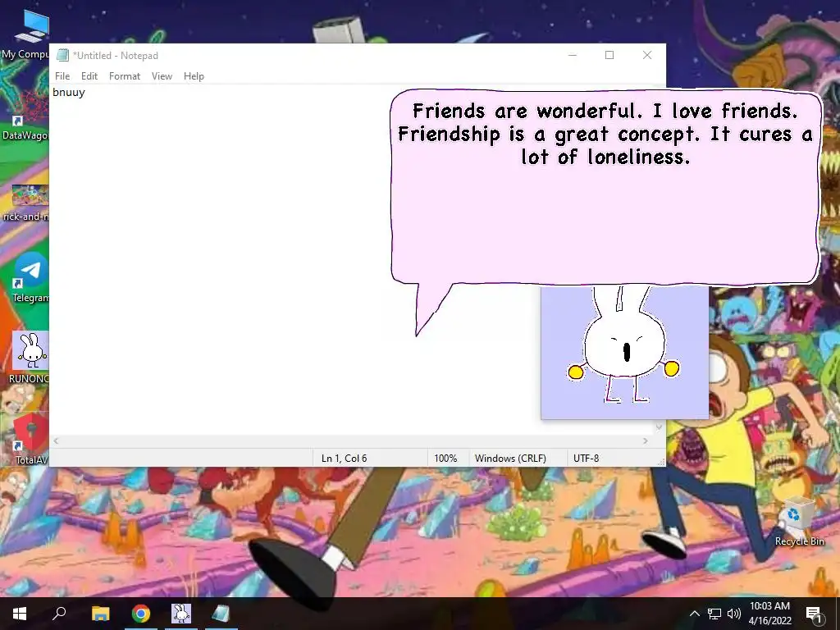Maximize the Notepad window
The image size is (840, 630).
click(x=609, y=55)
